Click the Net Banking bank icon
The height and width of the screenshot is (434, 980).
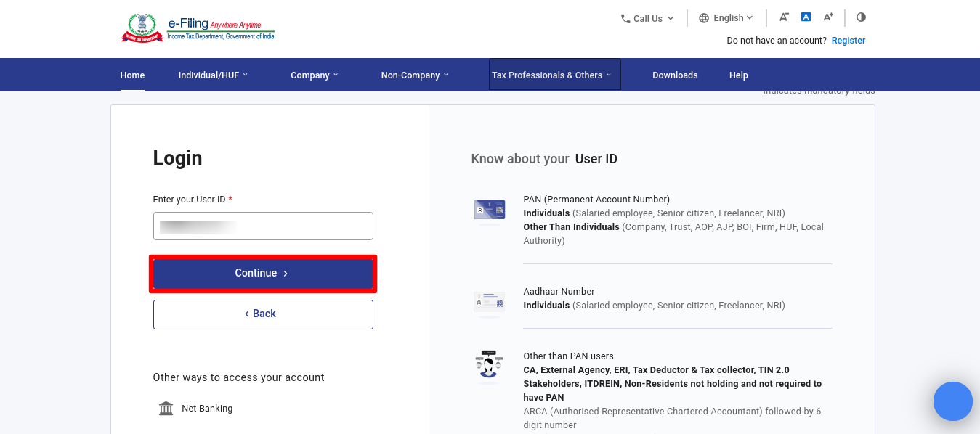click(x=166, y=409)
